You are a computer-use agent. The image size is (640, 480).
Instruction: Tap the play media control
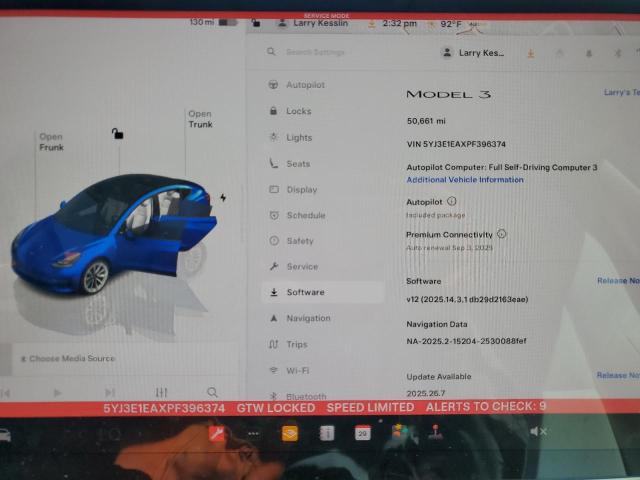point(58,393)
